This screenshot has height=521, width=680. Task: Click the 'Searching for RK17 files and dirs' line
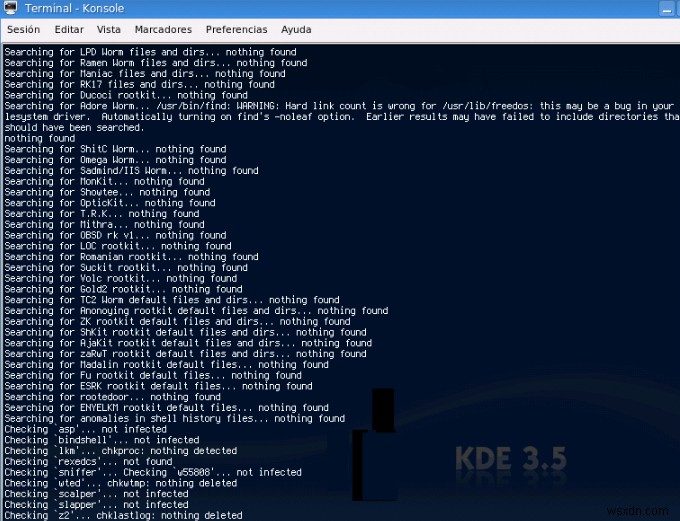pos(140,85)
